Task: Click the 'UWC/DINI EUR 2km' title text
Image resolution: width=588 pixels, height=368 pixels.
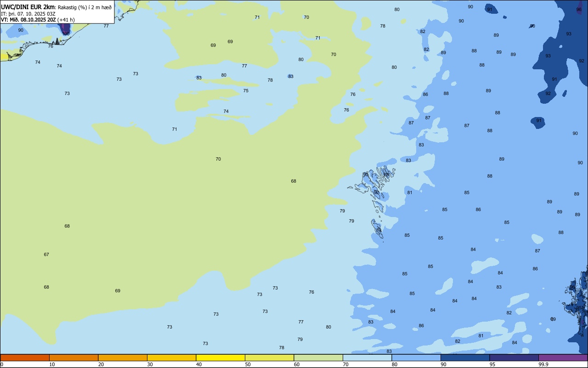Action: tap(28, 7)
